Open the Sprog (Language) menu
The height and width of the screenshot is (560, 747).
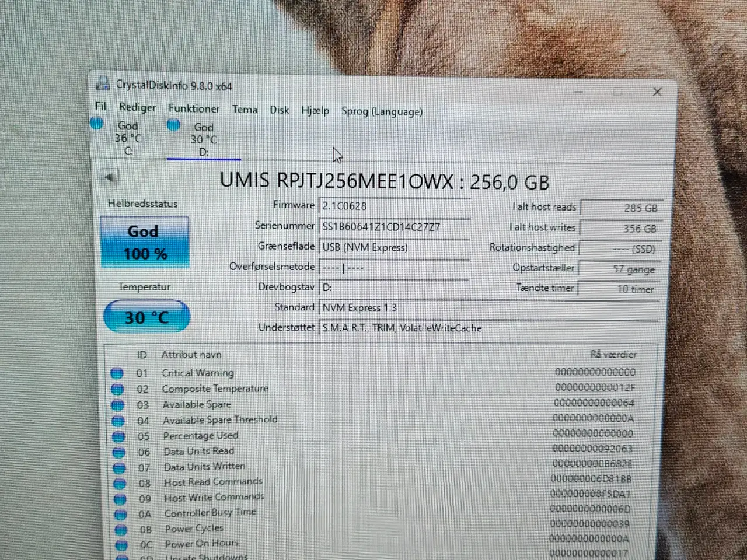[382, 111]
